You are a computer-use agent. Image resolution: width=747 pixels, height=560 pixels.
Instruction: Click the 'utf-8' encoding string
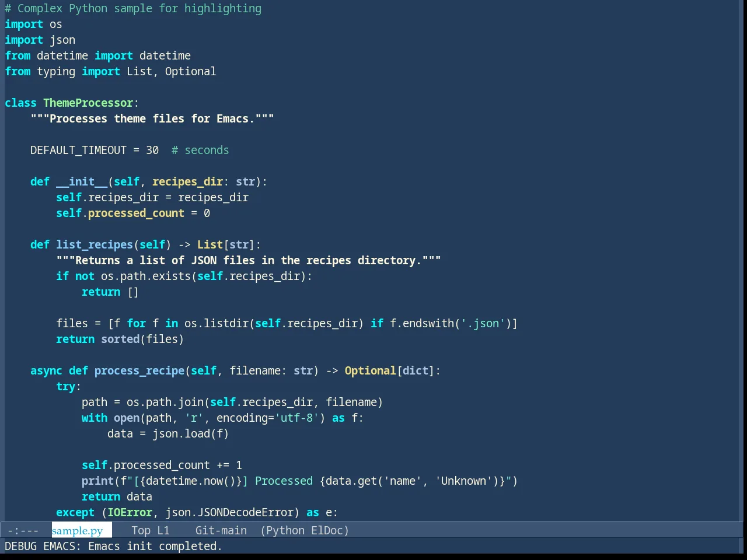coord(297,418)
